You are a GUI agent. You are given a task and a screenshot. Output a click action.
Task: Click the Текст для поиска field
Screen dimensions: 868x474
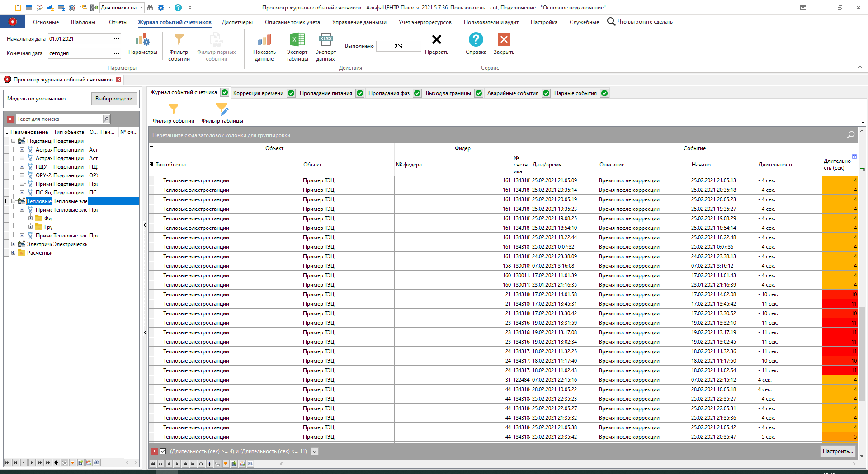59,119
